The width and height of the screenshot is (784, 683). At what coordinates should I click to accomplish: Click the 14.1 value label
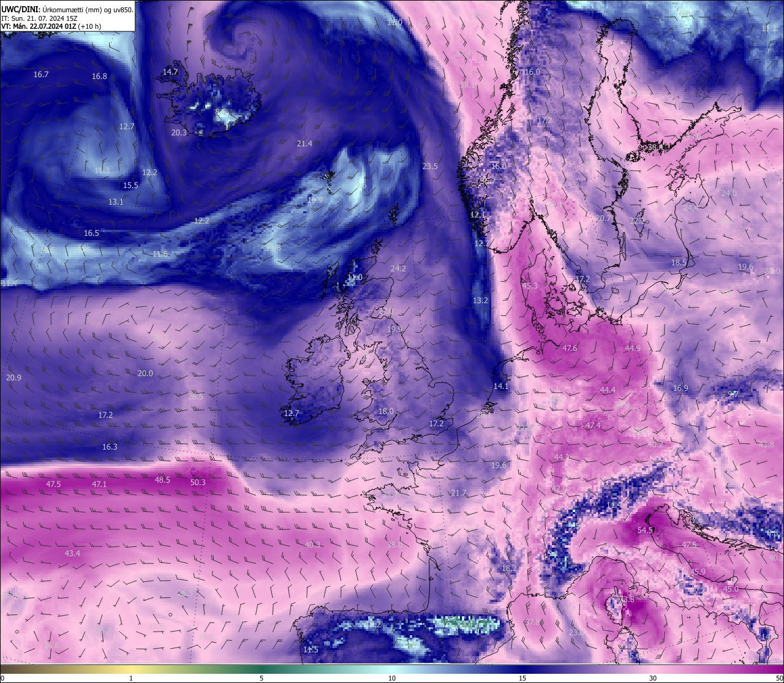501,386
